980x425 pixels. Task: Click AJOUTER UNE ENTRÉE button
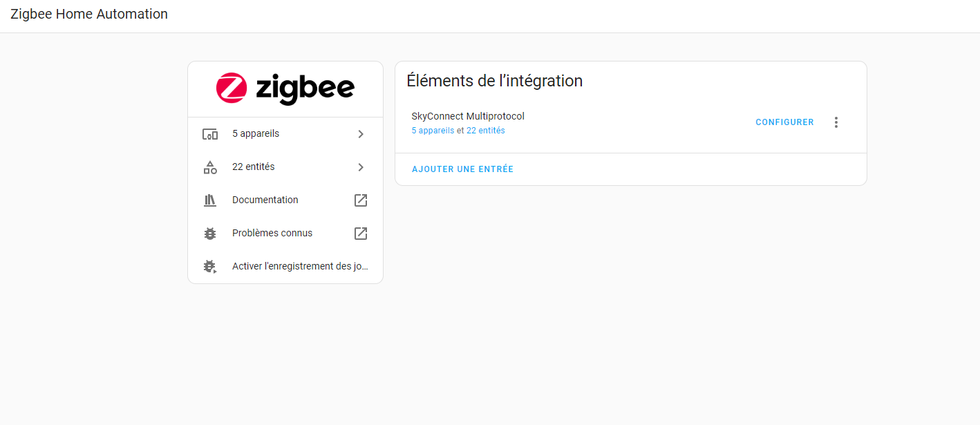pos(462,169)
